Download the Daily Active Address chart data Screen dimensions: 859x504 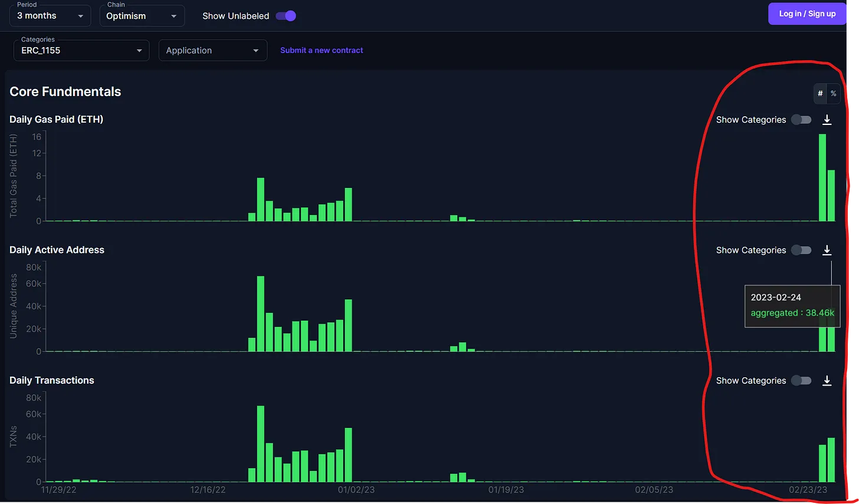pyautogui.click(x=827, y=250)
